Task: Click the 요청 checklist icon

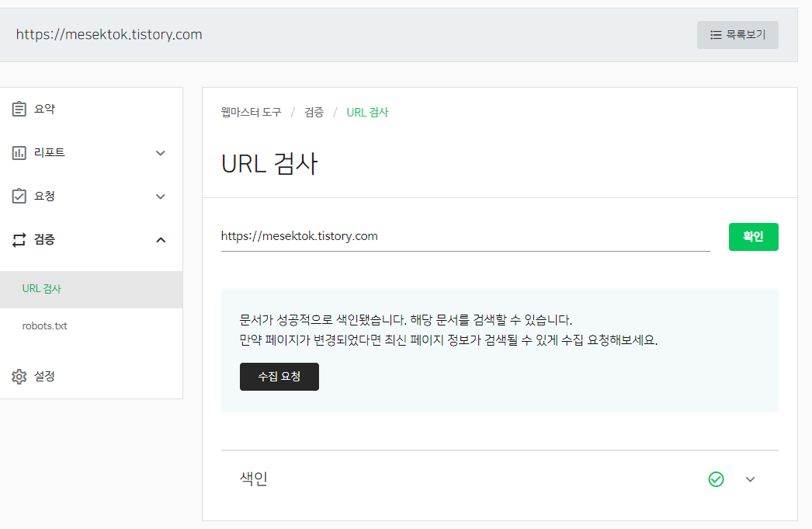Action: coord(19,196)
